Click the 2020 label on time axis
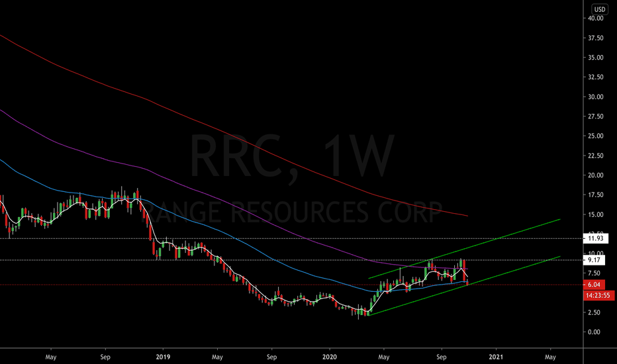 [x=330, y=357]
